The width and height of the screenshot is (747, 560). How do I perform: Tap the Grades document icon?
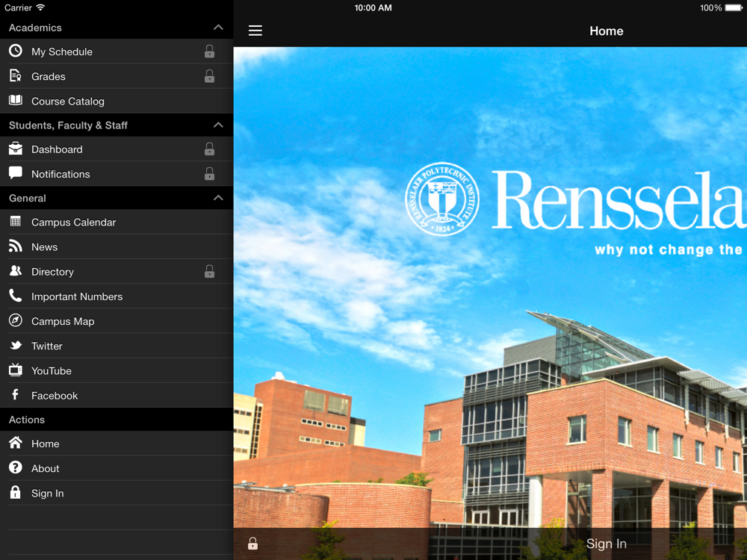tap(15, 75)
